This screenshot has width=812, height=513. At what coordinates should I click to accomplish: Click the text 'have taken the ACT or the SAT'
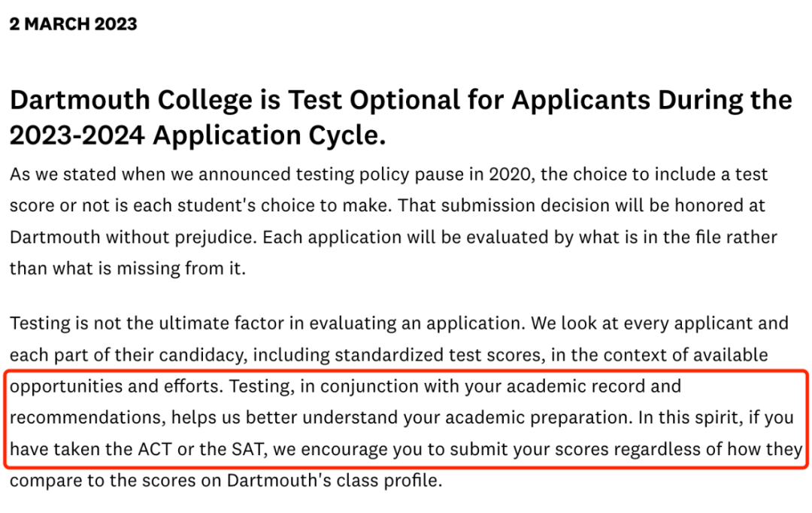click(136, 449)
